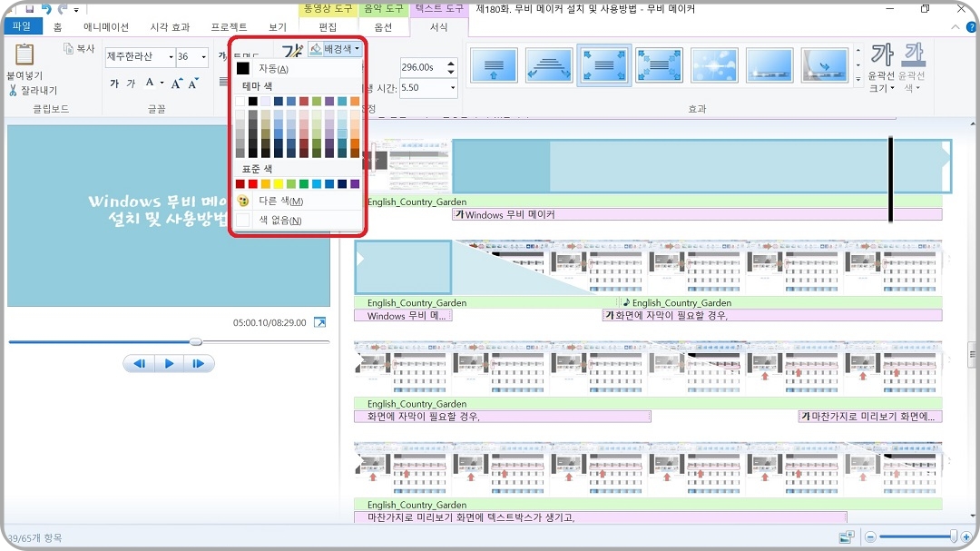Viewport: 980px width, 551px height.
Task: Click the preview playback seek slider handle
Action: point(196,341)
